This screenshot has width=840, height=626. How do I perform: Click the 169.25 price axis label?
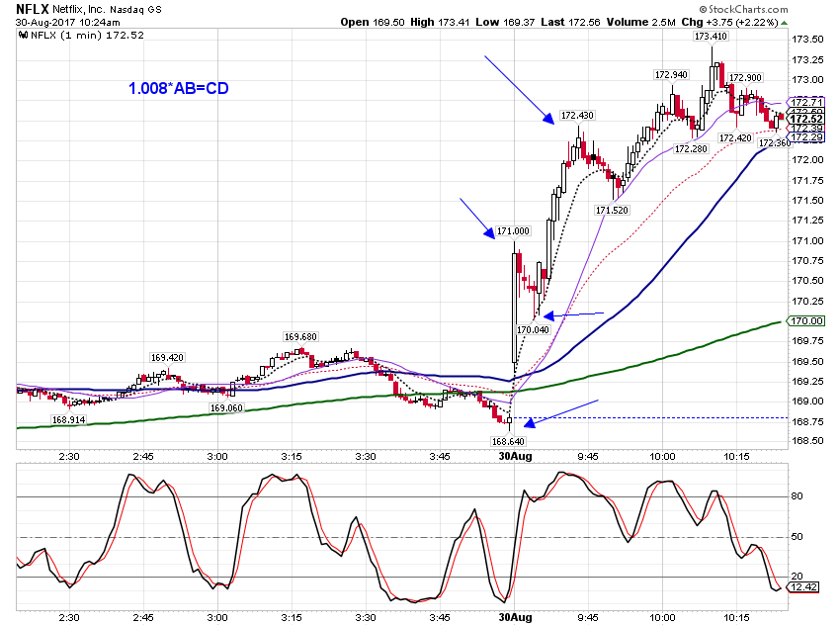click(x=807, y=381)
